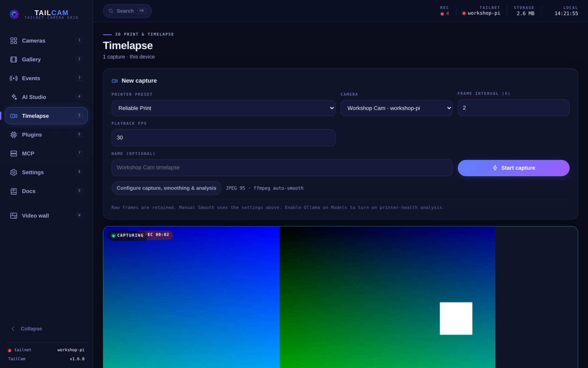
Task: Open the Camera selection dropdown
Action: (397, 108)
